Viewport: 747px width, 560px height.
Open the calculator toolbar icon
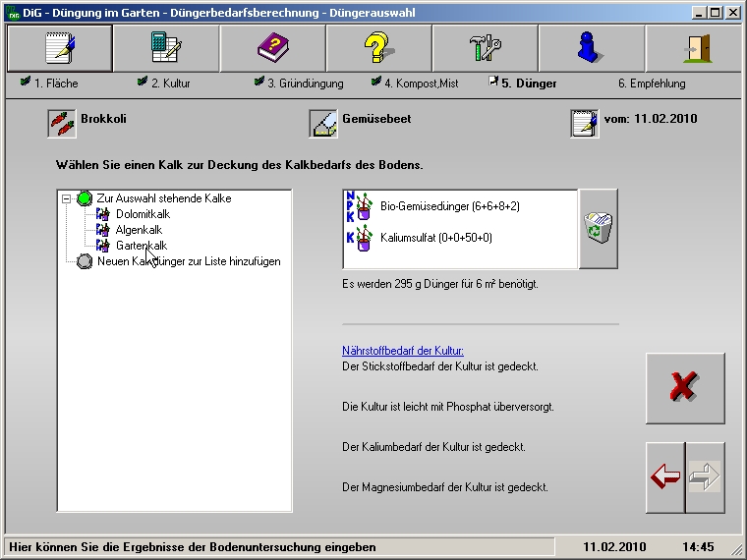click(x=165, y=48)
